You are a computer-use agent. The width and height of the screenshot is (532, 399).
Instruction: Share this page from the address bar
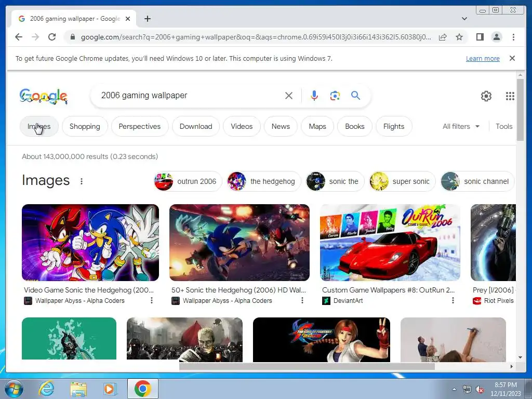tap(443, 37)
